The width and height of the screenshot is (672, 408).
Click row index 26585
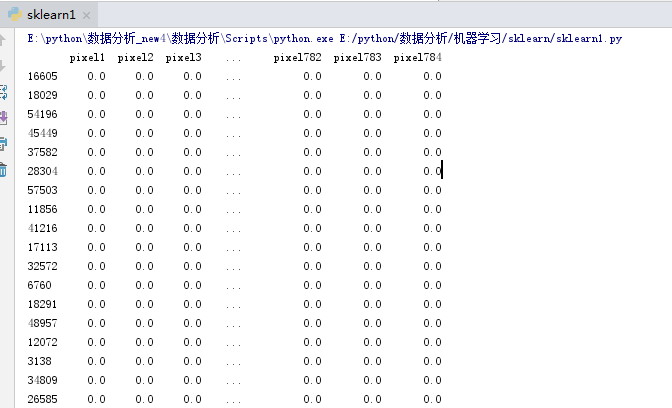[x=42, y=399]
